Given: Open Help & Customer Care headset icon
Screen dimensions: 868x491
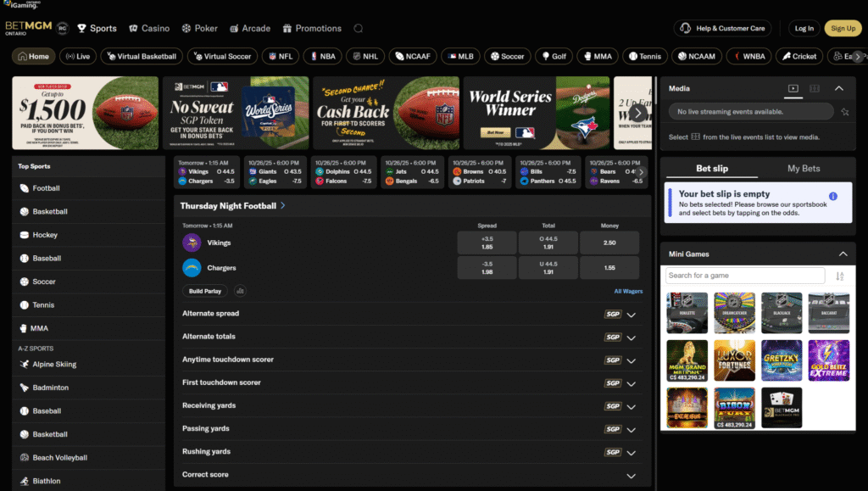Looking at the screenshot, I should pyautogui.click(x=685, y=28).
